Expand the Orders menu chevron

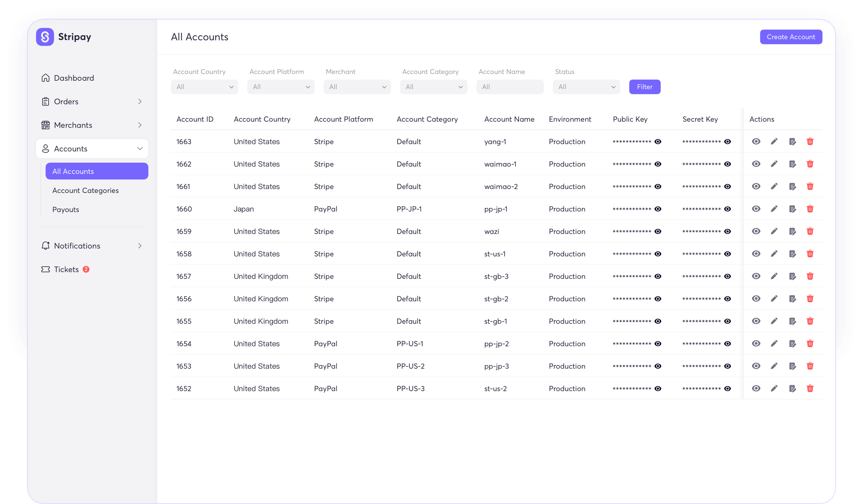click(140, 102)
